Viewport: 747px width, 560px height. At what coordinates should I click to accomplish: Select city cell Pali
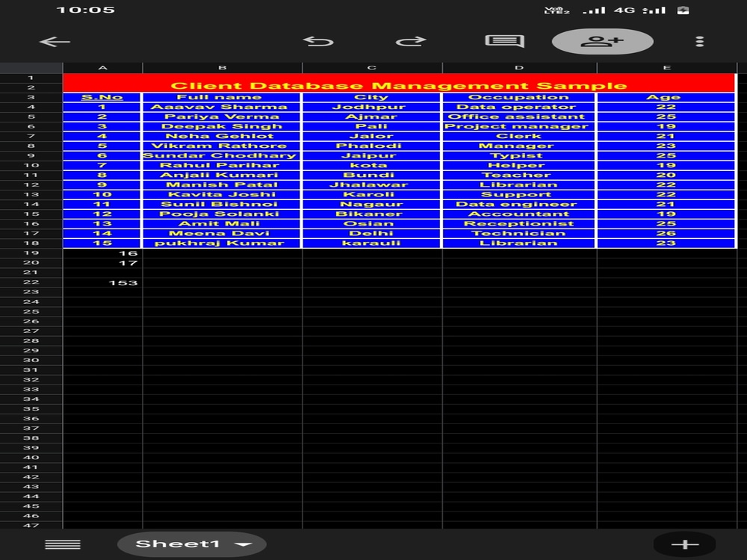pos(372,126)
